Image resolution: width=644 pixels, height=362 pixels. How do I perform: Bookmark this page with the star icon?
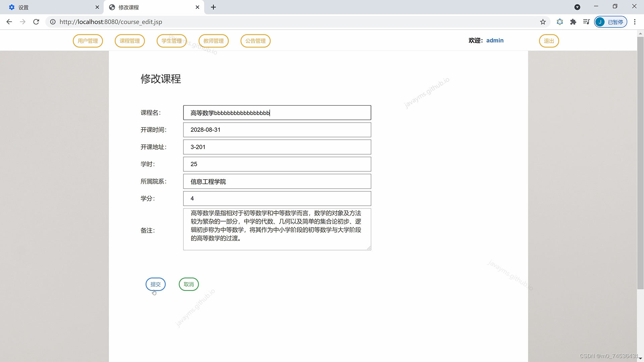[x=543, y=22]
